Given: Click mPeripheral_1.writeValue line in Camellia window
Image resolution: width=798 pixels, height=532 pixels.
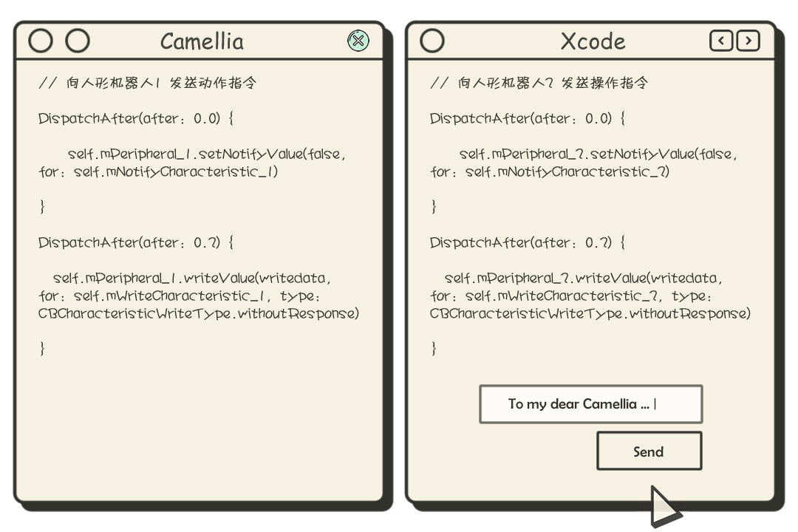Looking at the screenshot, I should point(192,278).
